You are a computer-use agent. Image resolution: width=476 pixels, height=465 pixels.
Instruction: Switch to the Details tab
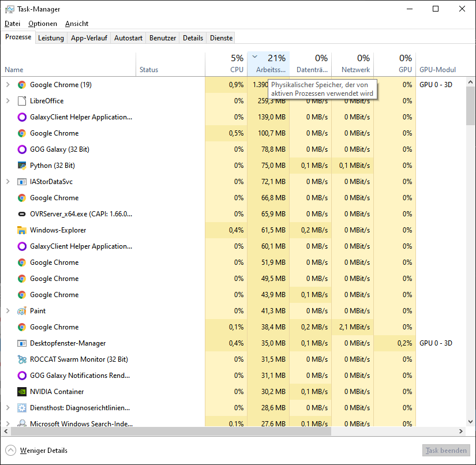[193, 38]
